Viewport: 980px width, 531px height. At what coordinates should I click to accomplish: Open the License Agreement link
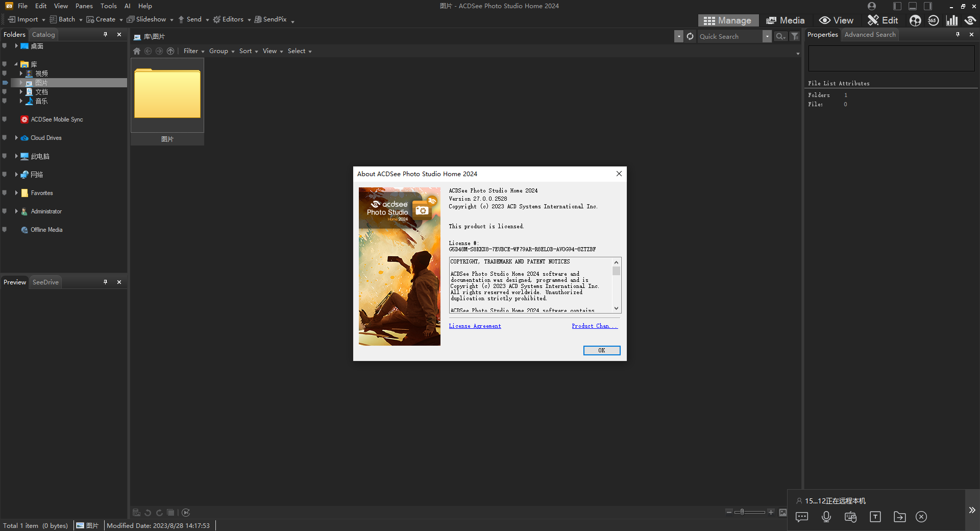pos(475,326)
